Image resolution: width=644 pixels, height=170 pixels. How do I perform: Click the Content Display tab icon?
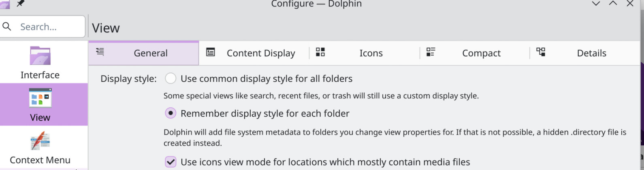[x=211, y=52]
